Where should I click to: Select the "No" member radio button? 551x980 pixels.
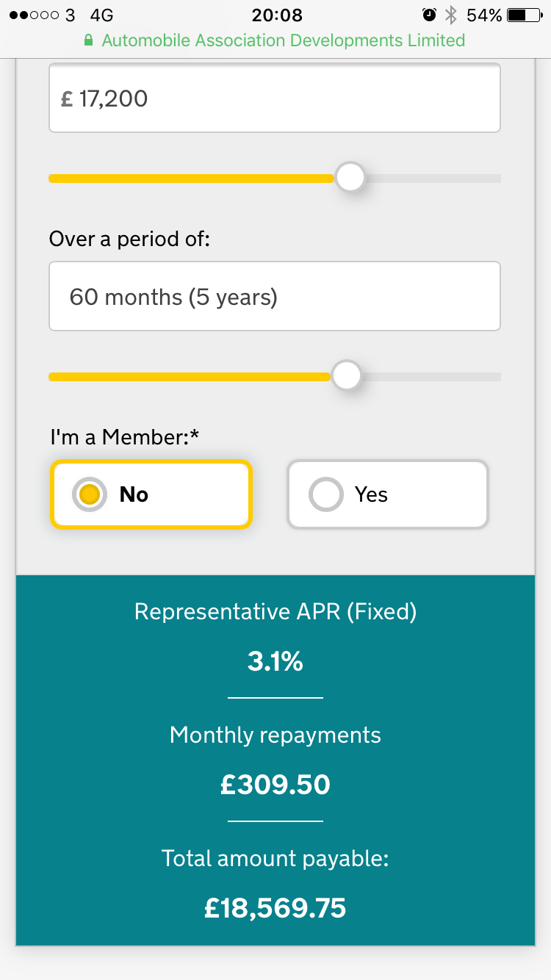click(90, 494)
